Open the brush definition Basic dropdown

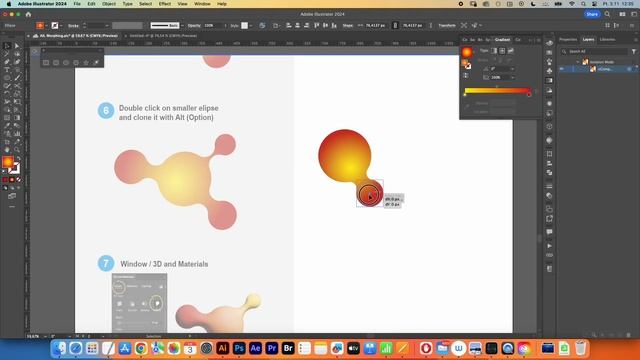point(182,25)
